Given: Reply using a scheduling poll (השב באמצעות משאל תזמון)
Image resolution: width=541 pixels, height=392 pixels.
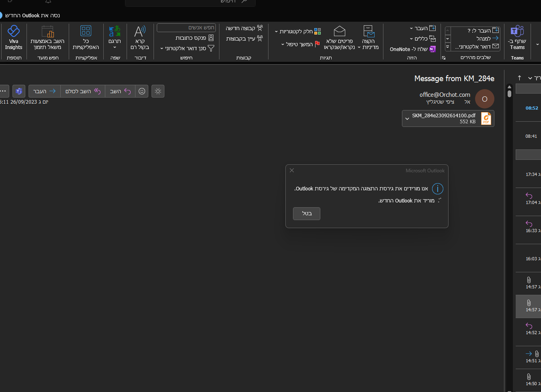Looking at the screenshot, I should [x=47, y=38].
